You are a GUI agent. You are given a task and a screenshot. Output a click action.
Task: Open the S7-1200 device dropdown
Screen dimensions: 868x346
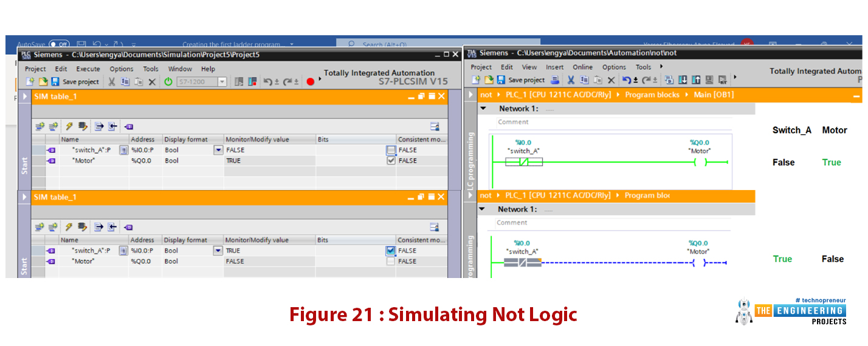(x=222, y=81)
